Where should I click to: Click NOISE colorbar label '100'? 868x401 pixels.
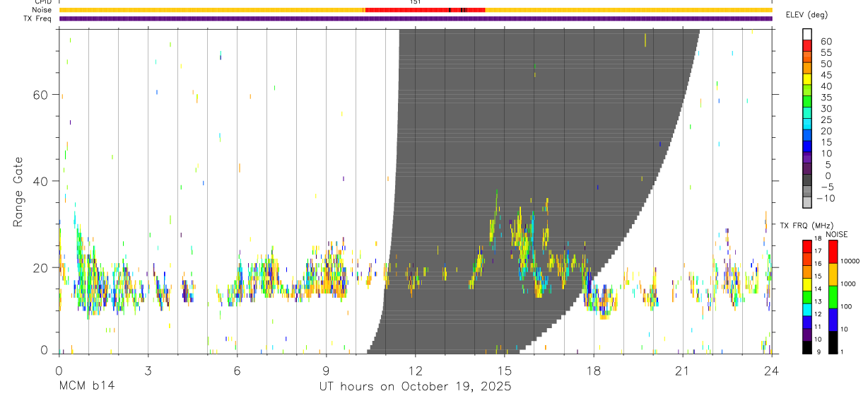846,306
